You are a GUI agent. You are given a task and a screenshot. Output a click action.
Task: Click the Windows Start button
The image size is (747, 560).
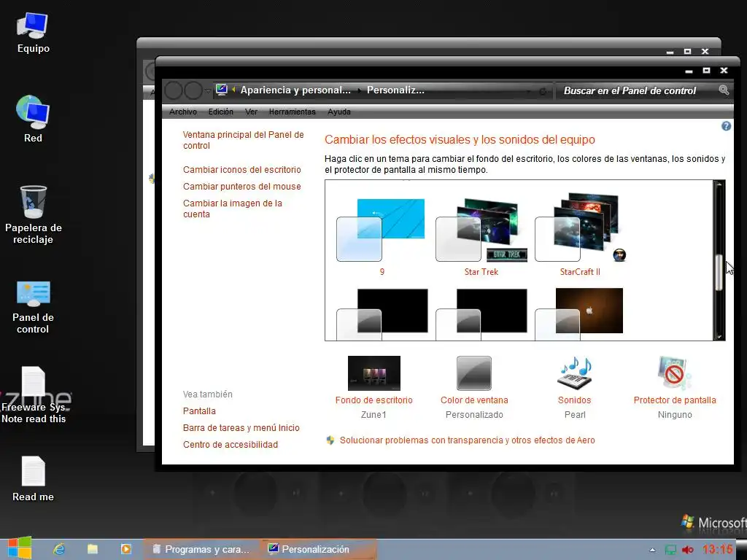(19, 548)
